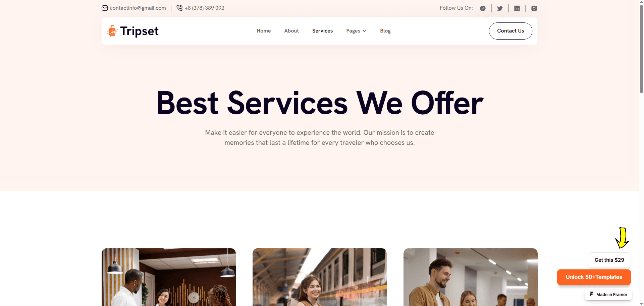Screen dimensions: 644x306
Task: Select the Services nav item
Action: tap(322, 31)
